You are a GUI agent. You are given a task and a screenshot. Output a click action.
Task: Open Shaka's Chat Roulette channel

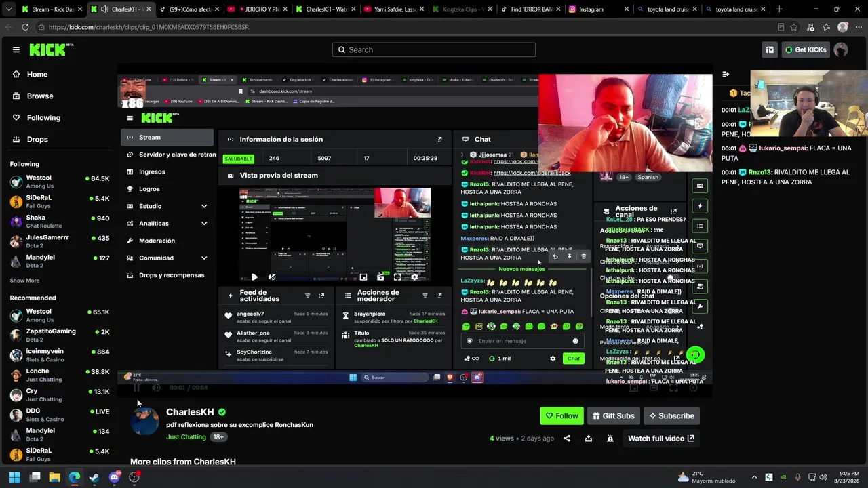pyautogui.click(x=59, y=221)
